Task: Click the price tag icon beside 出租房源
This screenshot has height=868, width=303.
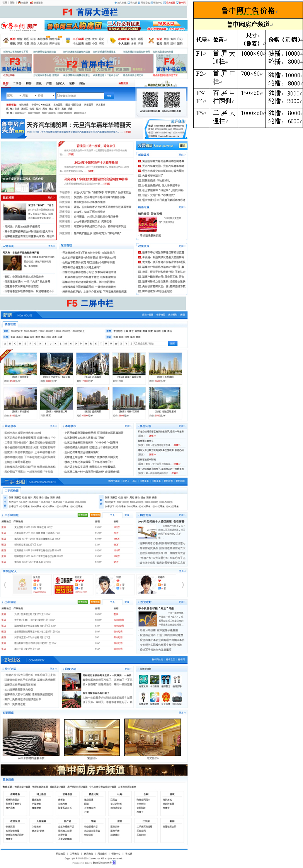Action: coord(112,41)
